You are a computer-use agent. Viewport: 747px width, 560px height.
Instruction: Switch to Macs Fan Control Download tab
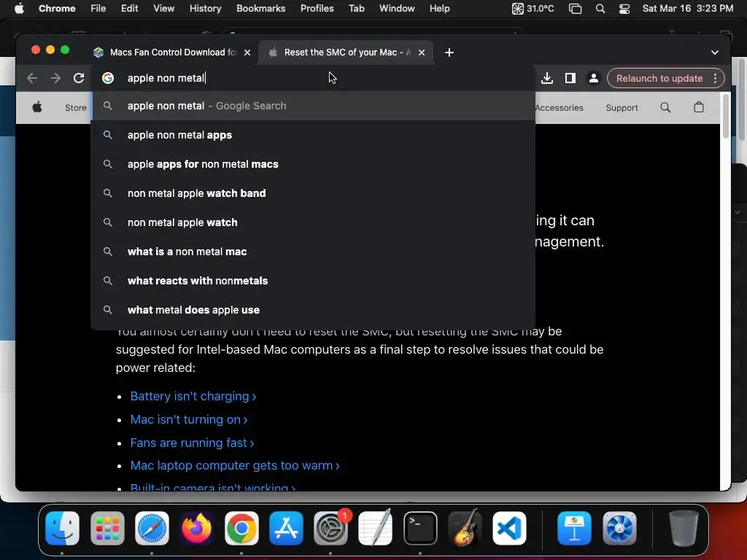pos(171,52)
